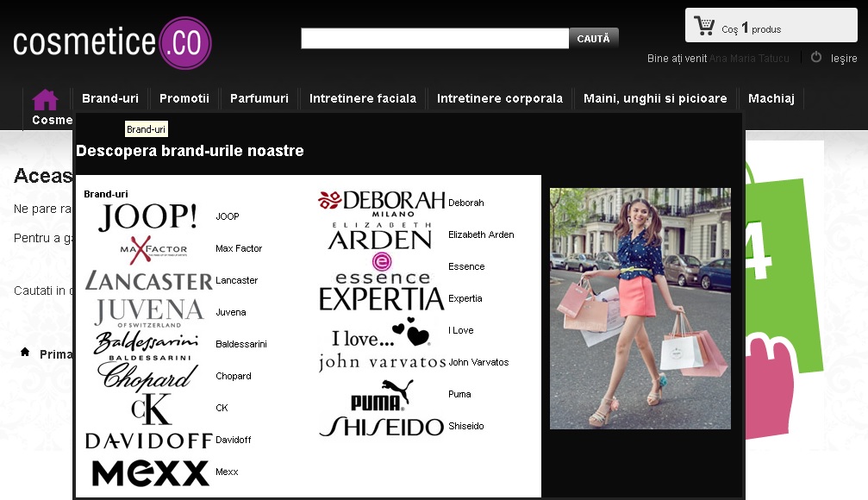The image size is (868, 500).
Task: Click the Chopard text link
Action: pyautogui.click(x=233, y=376)
